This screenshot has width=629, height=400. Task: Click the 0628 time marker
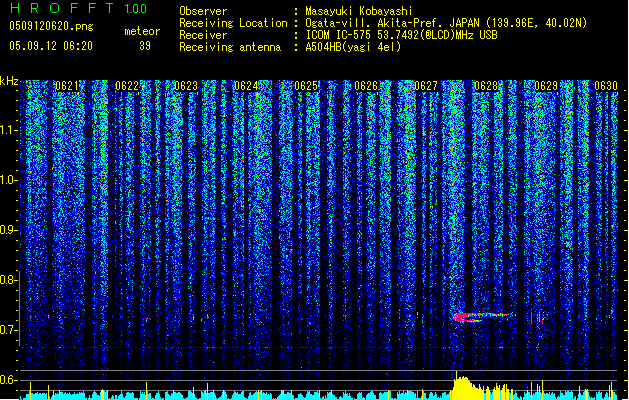[x=486, y=86]
